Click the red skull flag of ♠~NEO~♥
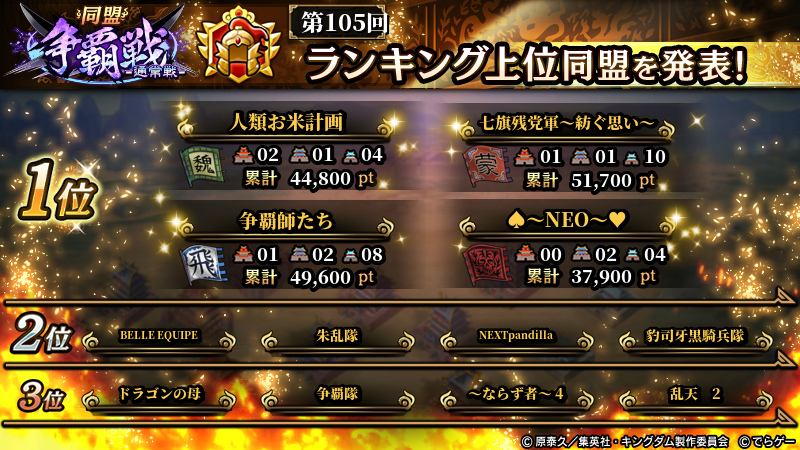Viewport: 800px width, 450px height. (x=486, y=264)
